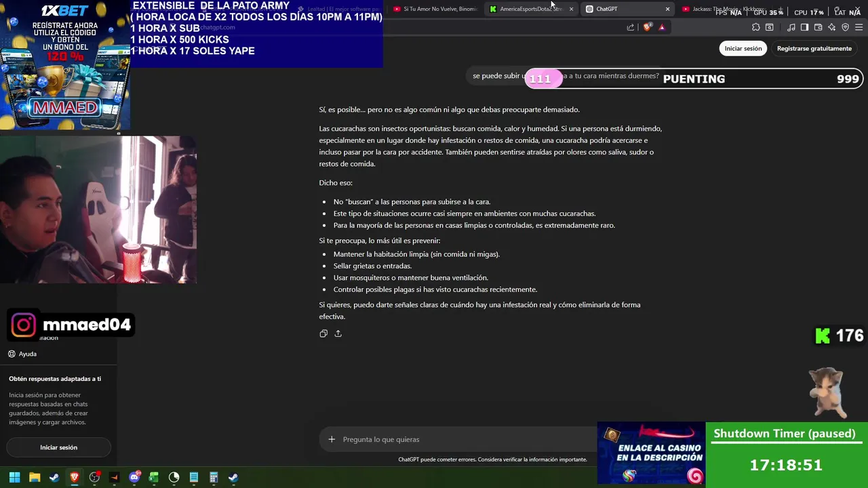Screen dimensions: 868x488
Task: Open the black app with orange logo in taskbar
Action: point(114,477)
